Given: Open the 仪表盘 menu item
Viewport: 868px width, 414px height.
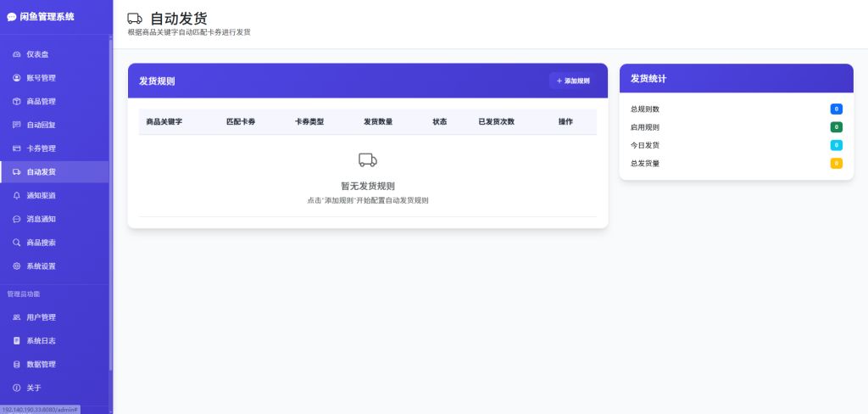Looking at the screenshot, I should [x=54, y=54].
